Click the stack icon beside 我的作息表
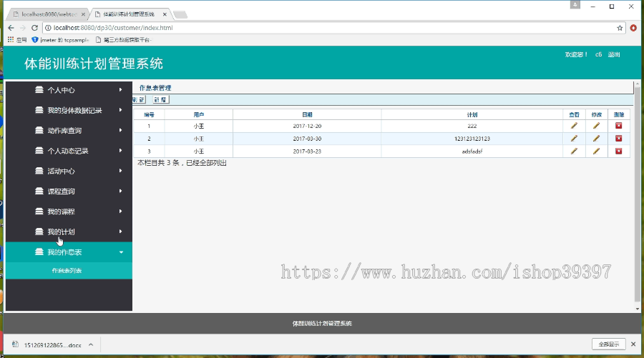 [x=39, y=252]
